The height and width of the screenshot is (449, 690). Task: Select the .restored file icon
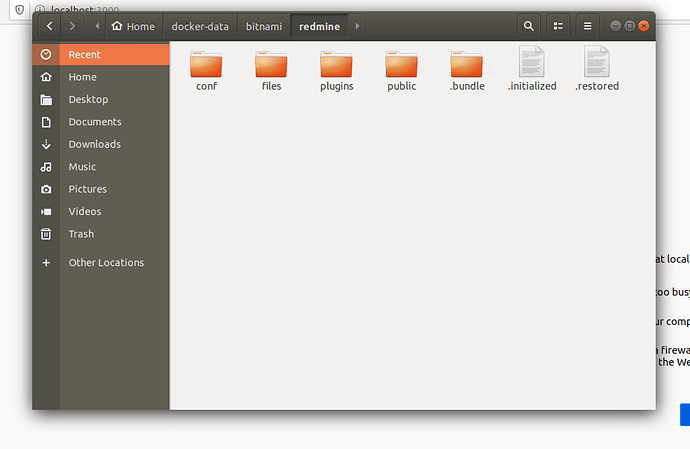tap(596, 62)
